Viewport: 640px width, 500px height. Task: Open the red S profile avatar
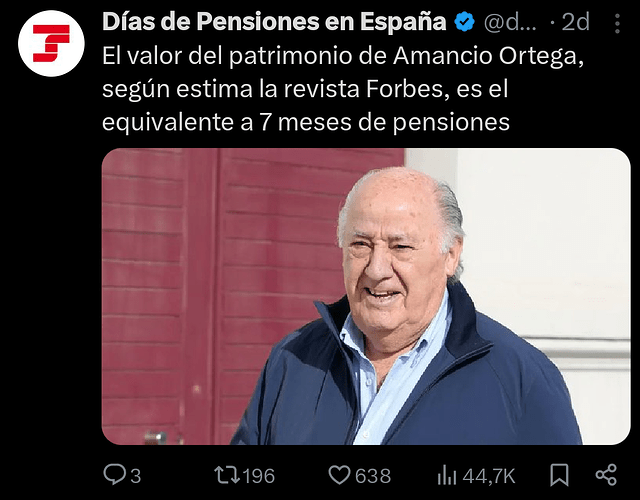(x=51, y=44)
